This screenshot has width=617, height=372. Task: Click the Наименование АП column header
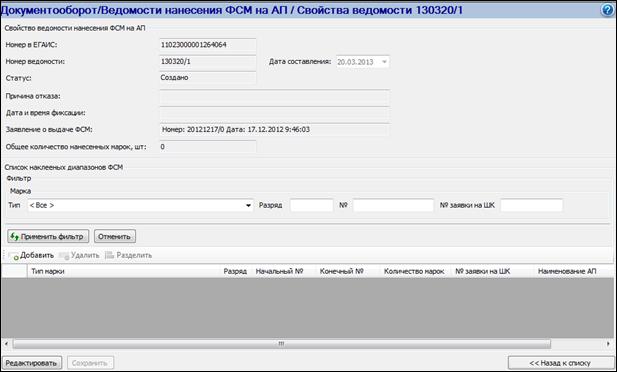[567, 271]
